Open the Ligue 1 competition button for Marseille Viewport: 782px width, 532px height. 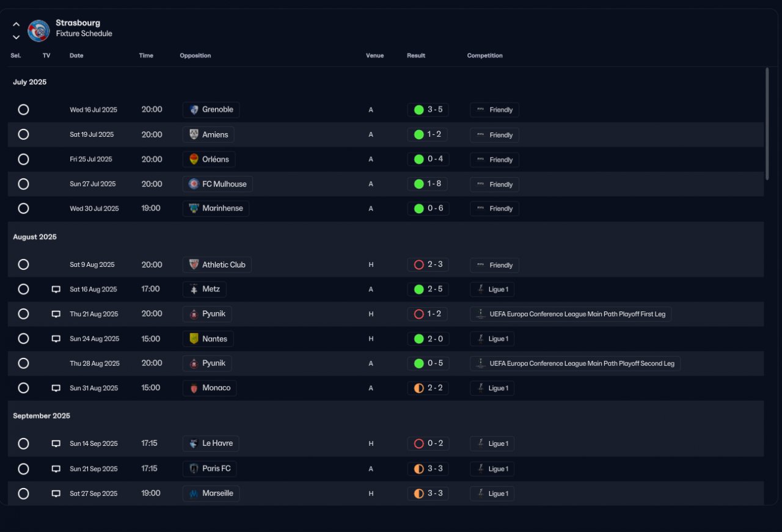coord(492,494)
